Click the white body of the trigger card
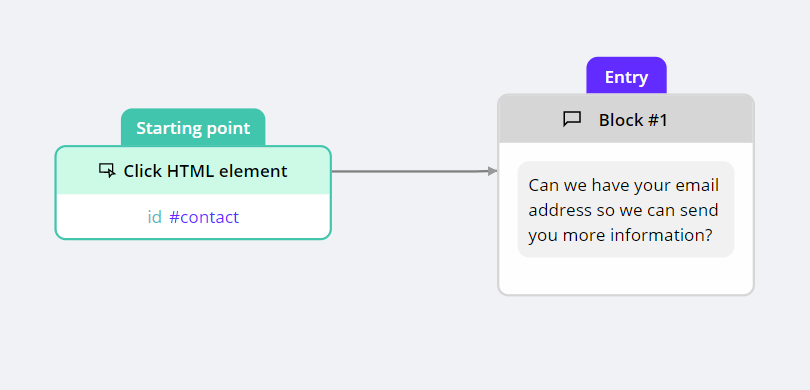Image resolution: width=810 pixels, height=390 pixels. (x=193, y=216)
